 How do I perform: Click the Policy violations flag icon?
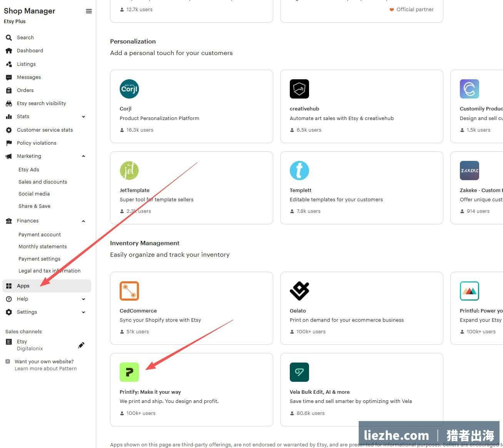(x=9, y=143)
